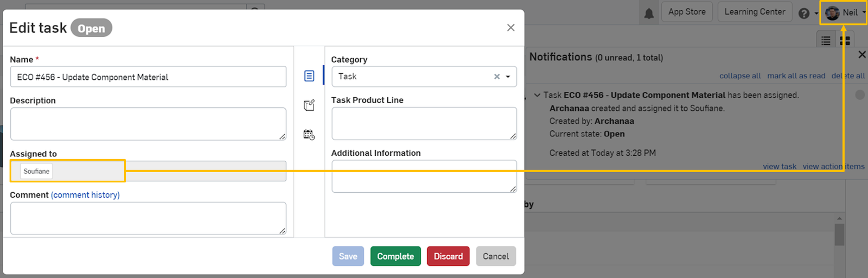Click the notifications bell icon
This screenshot has width=868, height=278.
pos(649,13)
